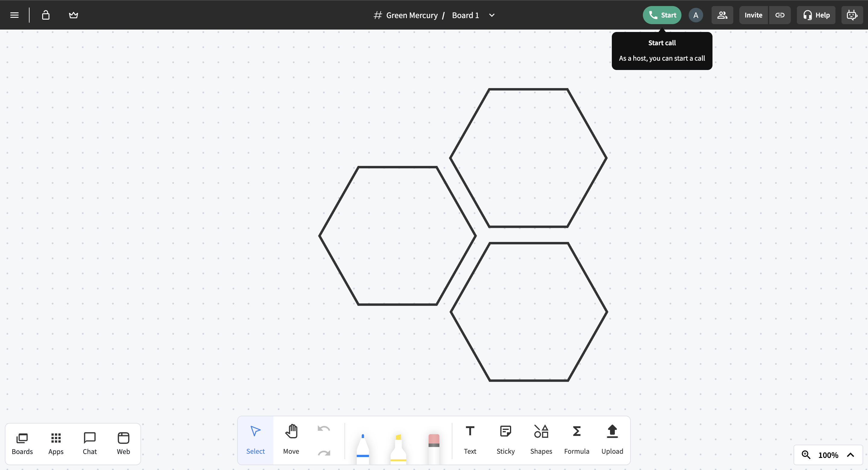The height and width of the screenshot is (470, 868).
Task: Click the robot assistant icon
Action: [852, 15]
